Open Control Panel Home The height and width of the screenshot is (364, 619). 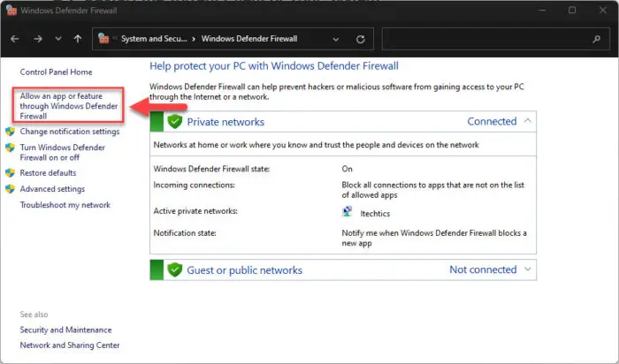[x=56, y=72]
